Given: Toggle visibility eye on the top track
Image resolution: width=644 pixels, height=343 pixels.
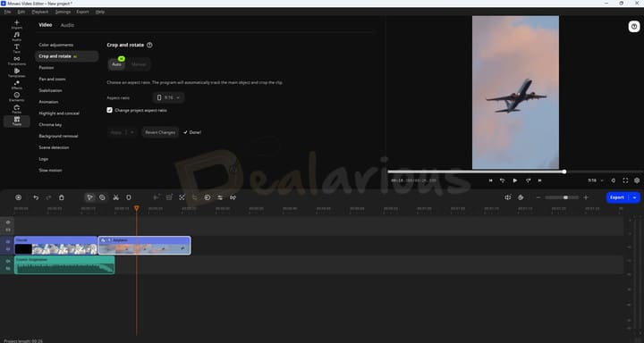Looking at the screenshot, I should pos(8,222).
